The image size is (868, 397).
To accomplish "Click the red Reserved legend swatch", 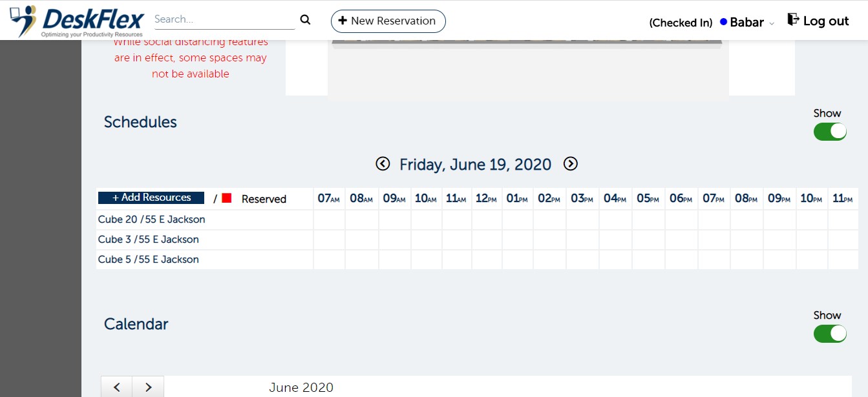I will [x=227, y=198].
